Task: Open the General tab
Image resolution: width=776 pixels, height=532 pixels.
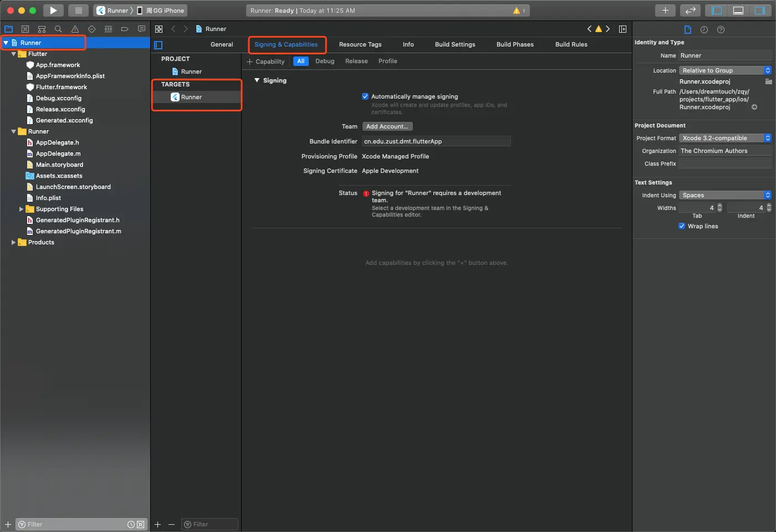Action: click(222, 44)
